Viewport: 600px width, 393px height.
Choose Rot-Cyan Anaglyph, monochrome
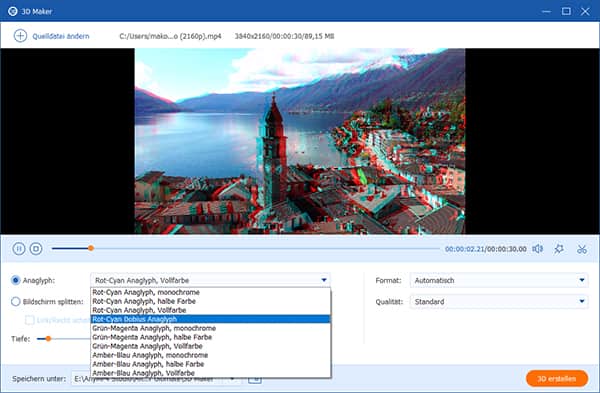tap(210, 292)
